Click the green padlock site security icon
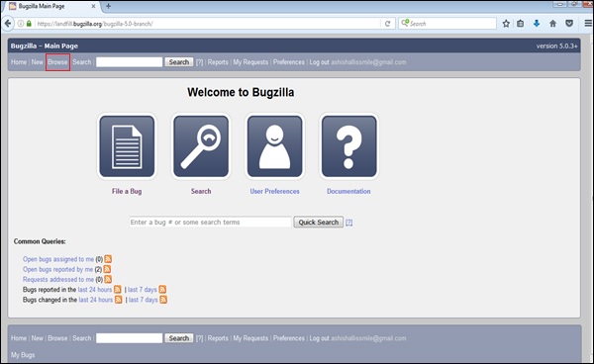The image size is (594, 364). 29,24
